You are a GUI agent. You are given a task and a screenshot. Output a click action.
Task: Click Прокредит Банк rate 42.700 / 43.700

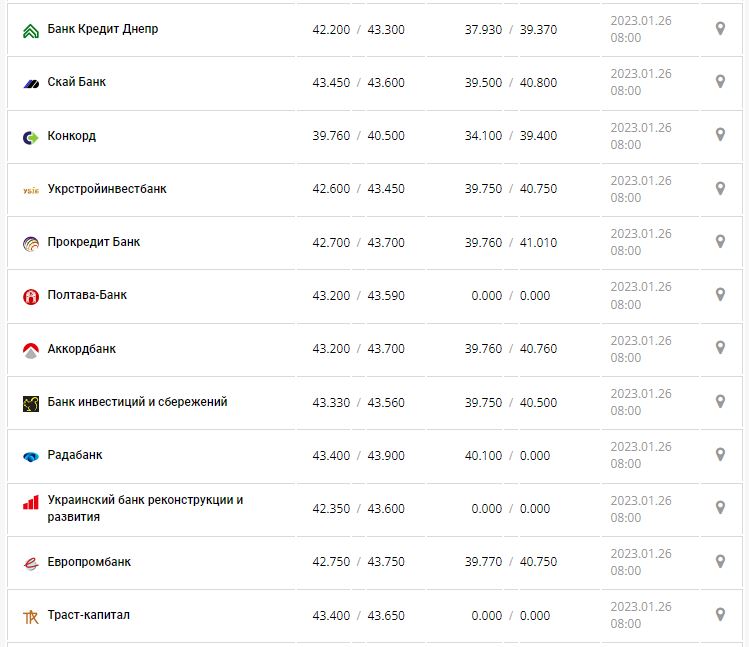358,242
